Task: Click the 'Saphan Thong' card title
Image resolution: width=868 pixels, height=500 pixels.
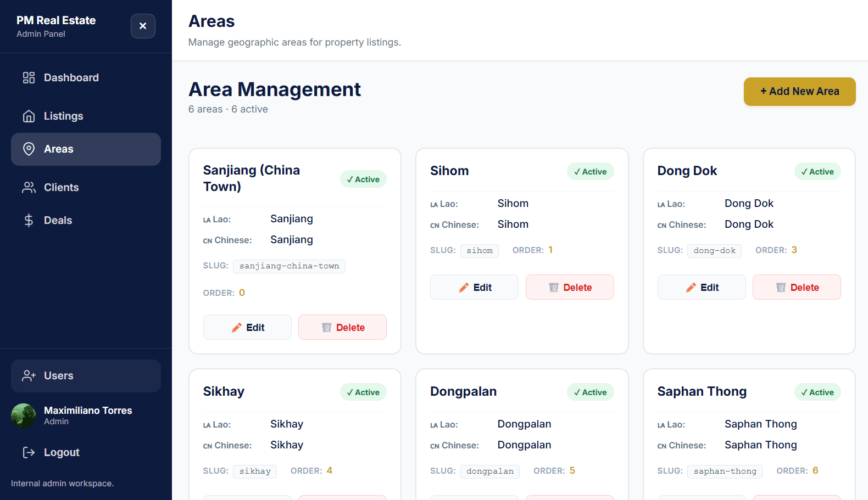Action: [702, 391]
